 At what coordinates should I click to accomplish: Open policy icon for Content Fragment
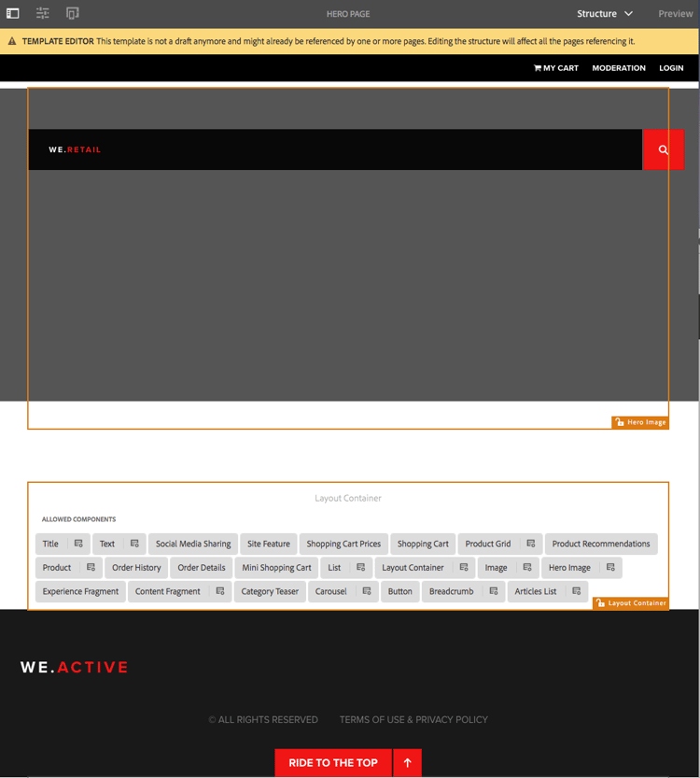coord(220,591)
